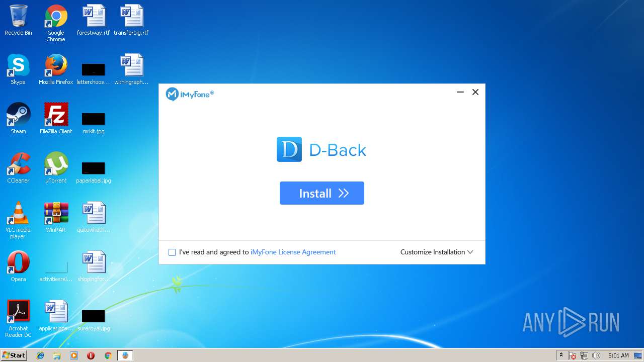Viewport: 644px width, 362px height.
Task: Open the volume speaker tray icon
Action: [596, 355]
